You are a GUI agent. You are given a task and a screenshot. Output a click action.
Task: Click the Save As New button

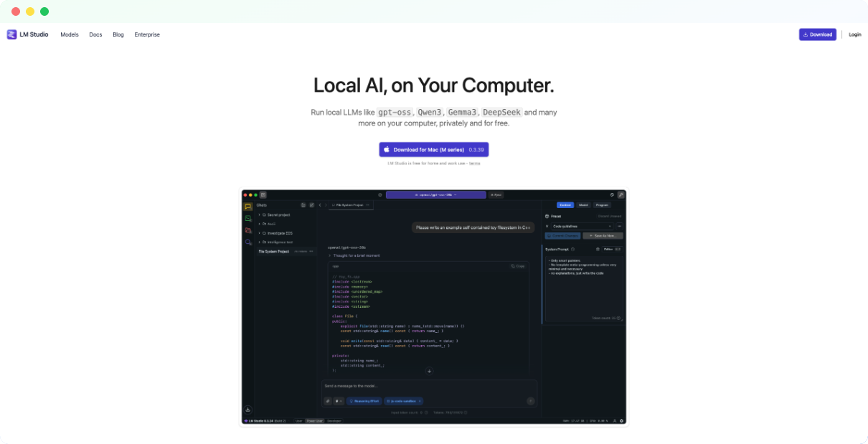tap(603, 236)
